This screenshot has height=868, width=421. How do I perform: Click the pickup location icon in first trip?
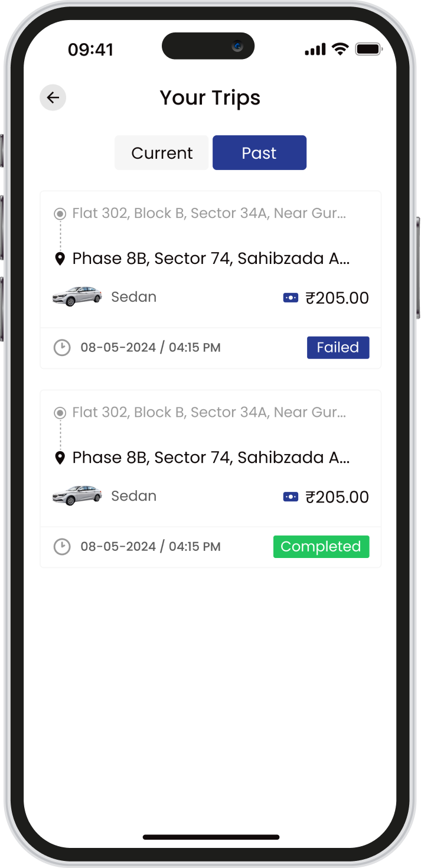click(x=60, y=213)
